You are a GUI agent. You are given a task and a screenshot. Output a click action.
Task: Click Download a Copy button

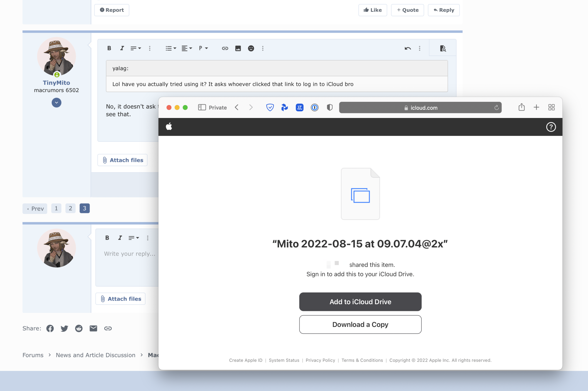tap(360, 325)
